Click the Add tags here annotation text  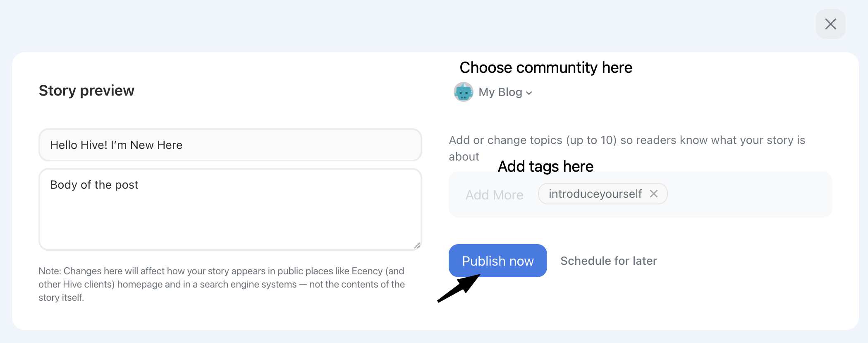tap(546, 166)
